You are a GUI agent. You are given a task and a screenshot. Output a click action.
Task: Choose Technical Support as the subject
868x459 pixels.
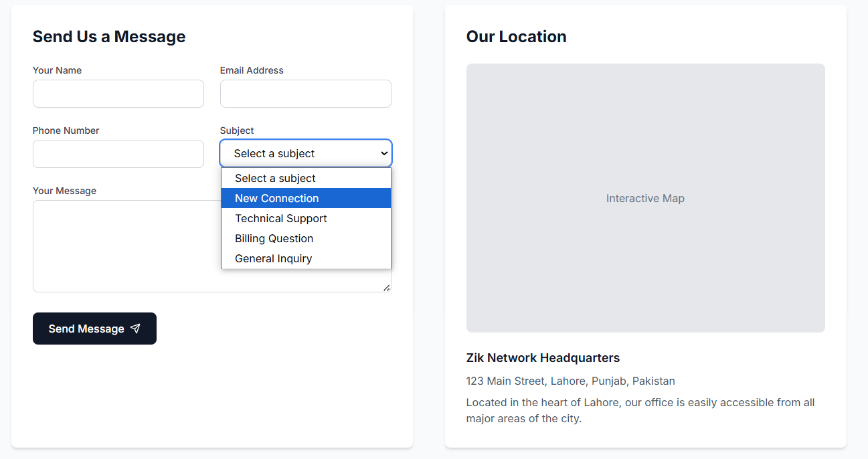point(280,218)
